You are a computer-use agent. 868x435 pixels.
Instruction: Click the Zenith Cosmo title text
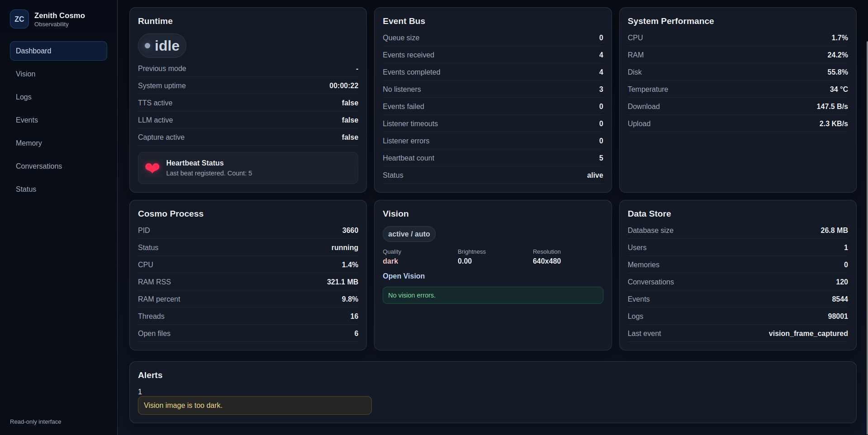point(60,15)
